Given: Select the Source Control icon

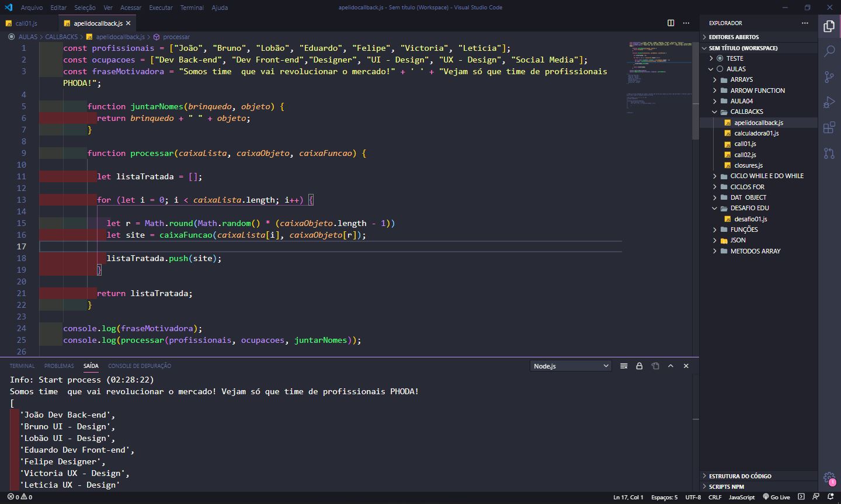Looking at the screenshot, I should click(x=829, y=77).
